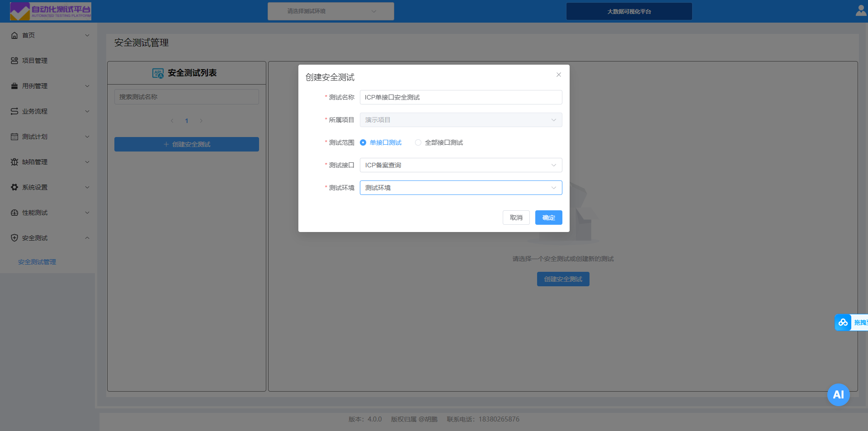This screenshot has height=431, width=868.
Task: Open the 所属项目 dropdown
Action: click(x=461, y=120)
